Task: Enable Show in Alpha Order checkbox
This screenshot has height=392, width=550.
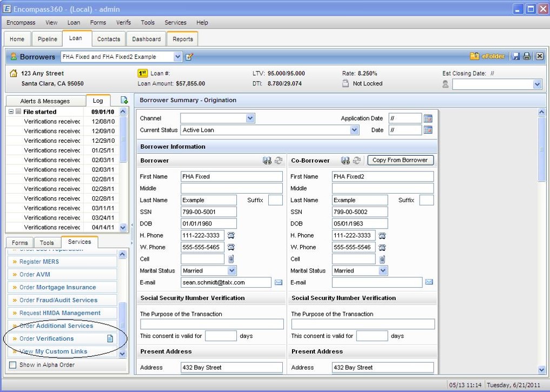Action: pyautogui.click(x=13, y=365)
